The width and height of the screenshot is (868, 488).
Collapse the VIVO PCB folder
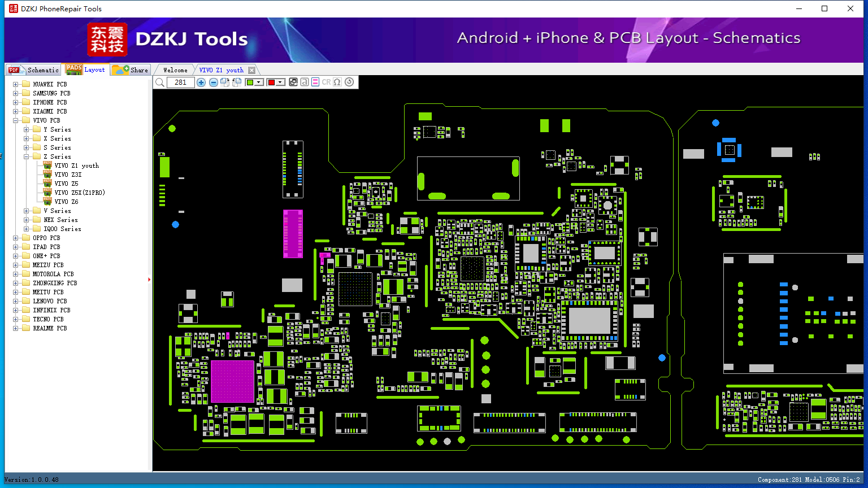coord(15,120)
